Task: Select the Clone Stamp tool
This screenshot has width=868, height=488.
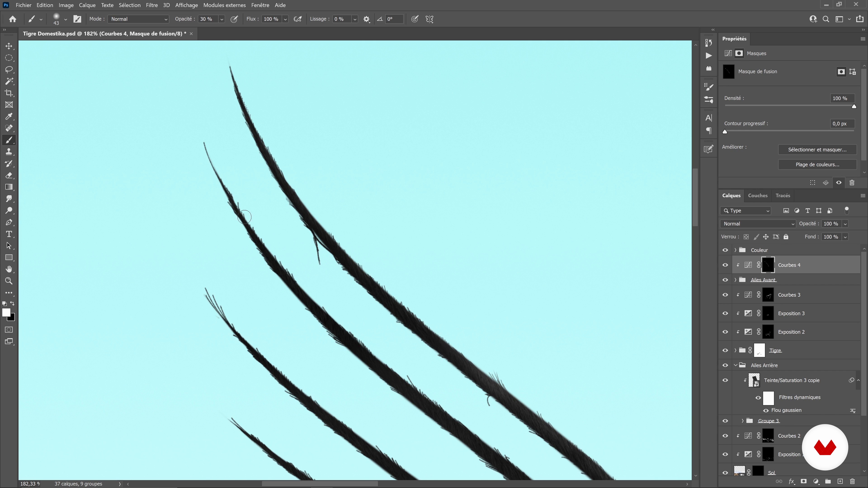Action: [9, 152]
